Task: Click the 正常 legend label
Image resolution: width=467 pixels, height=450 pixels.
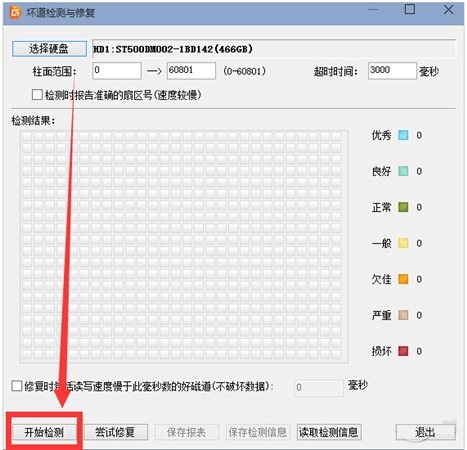Action: (381, 207)
